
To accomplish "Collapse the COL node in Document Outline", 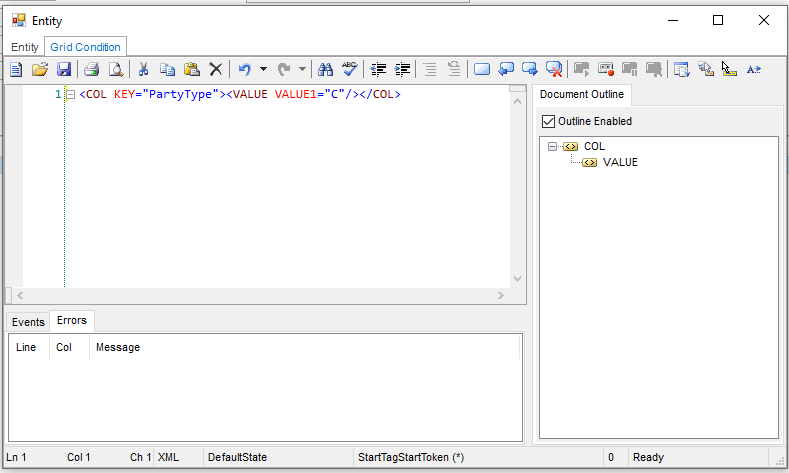I will pos(553,146).
